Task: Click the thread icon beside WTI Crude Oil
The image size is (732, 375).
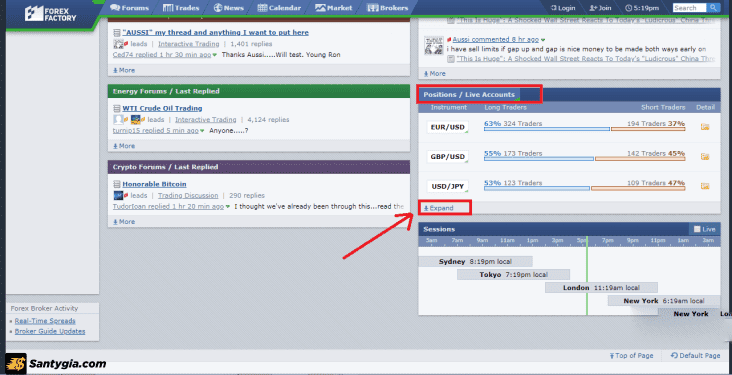Action: [117, 108]
